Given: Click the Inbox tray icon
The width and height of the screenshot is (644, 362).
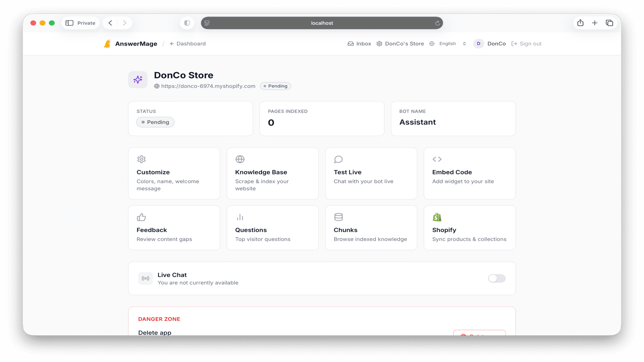Looking at the screenshot, I should click(x=351, y=44).
